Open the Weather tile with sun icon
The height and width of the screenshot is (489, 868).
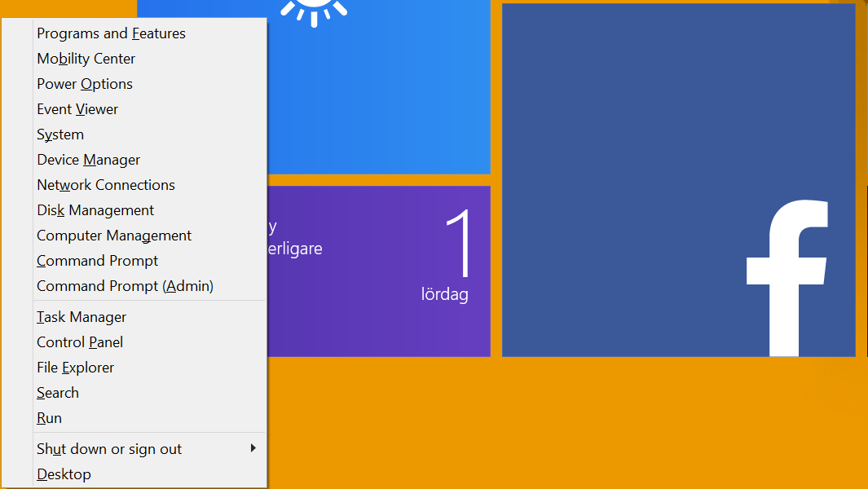tap(379, 87)
